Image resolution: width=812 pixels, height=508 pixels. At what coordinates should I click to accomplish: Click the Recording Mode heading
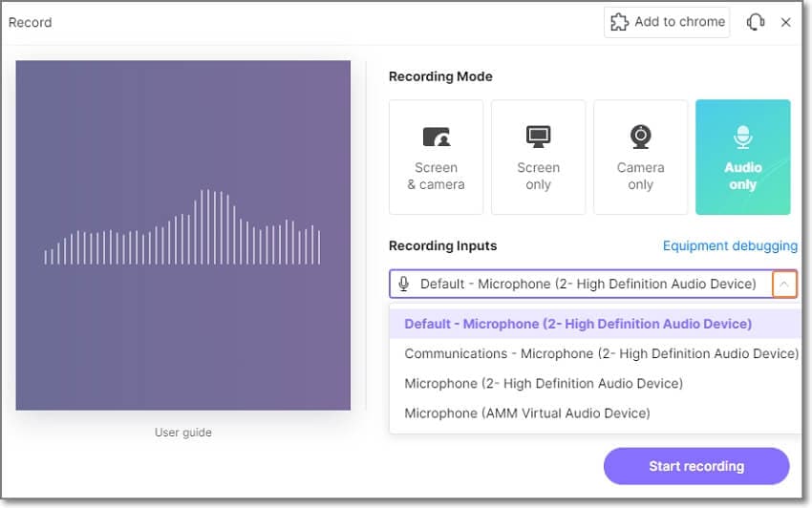click(x=440, y=76)
